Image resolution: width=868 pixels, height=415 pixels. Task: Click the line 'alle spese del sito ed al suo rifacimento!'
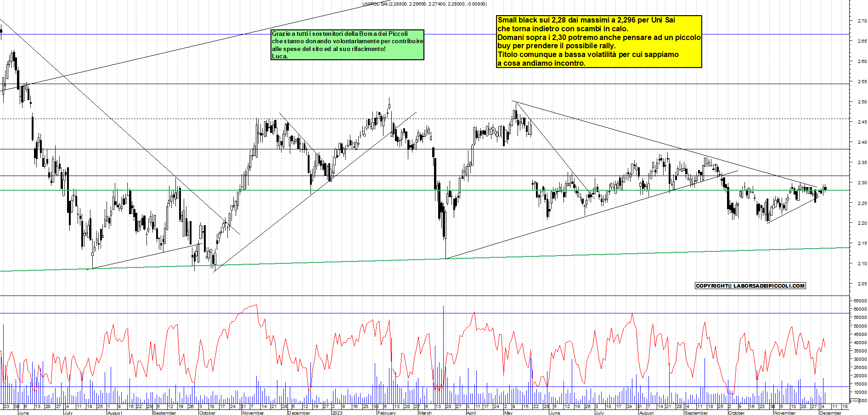[x=329, y=49]
